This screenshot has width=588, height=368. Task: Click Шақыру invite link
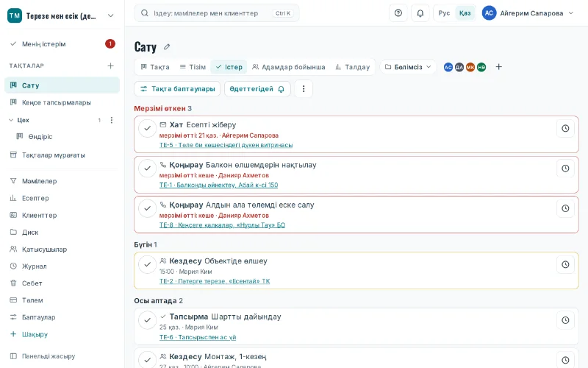pyautogui.click(x=62, y=334)
